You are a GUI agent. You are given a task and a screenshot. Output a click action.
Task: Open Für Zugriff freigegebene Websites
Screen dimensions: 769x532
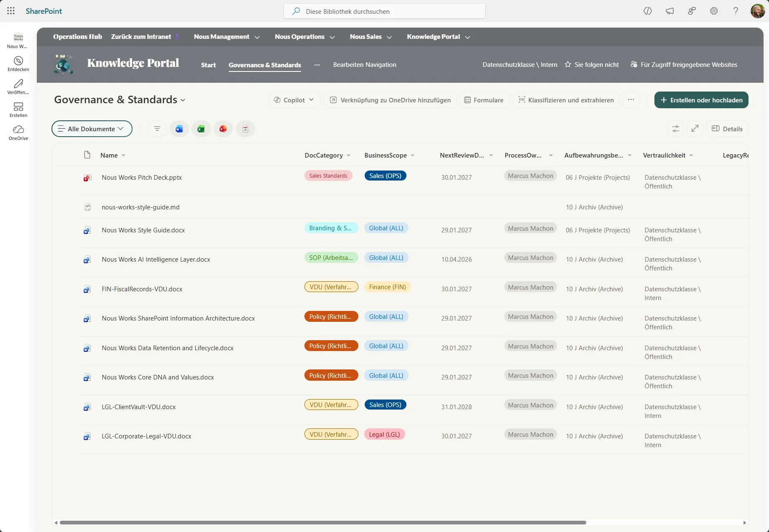(684, 64)
